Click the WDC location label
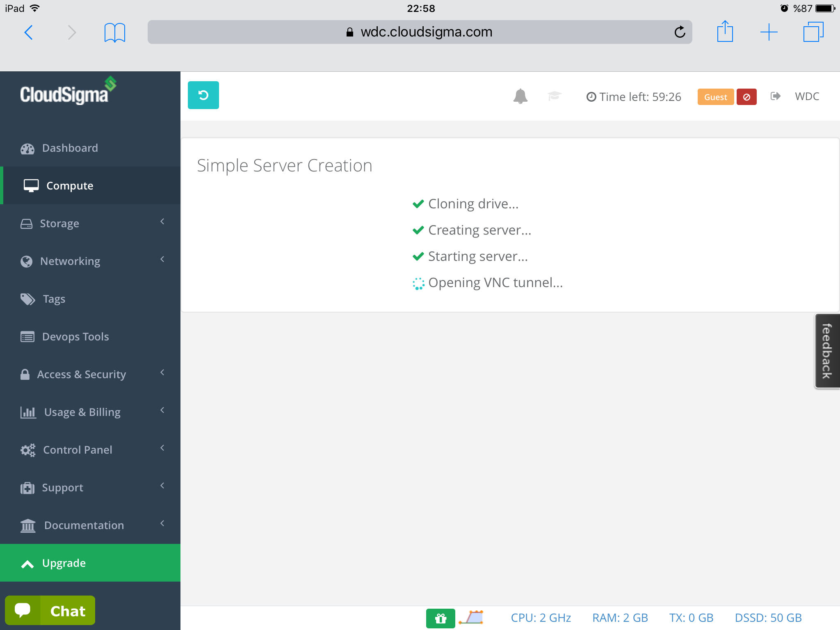 (807, 96)
